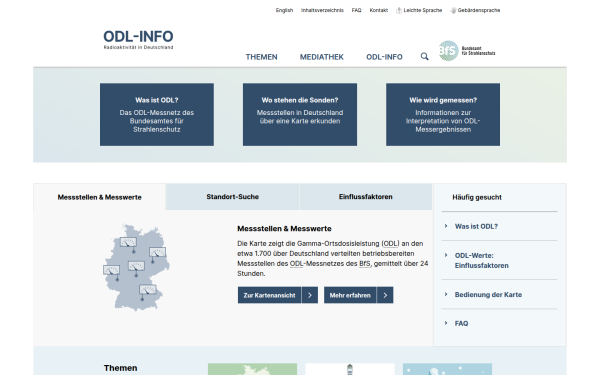Open the 'Wie wird gemessen?' card
This screenshot has width=600, height=375.
coord(443,114)
